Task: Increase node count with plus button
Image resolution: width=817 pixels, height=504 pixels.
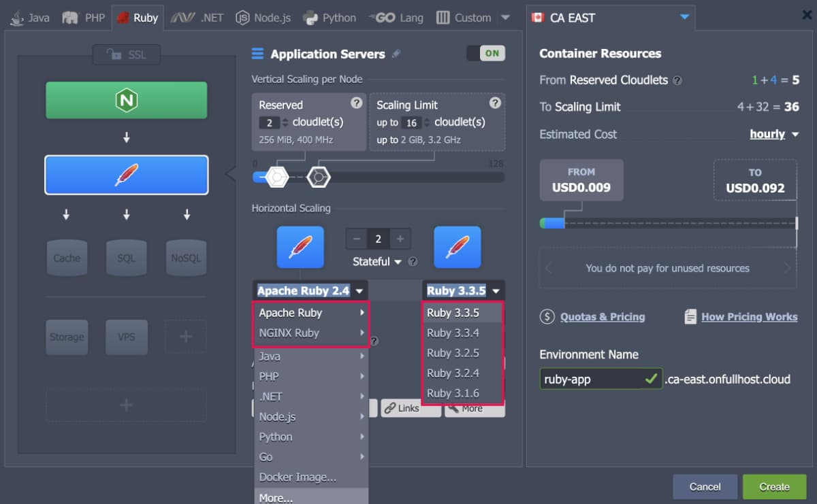Action: 400,239
